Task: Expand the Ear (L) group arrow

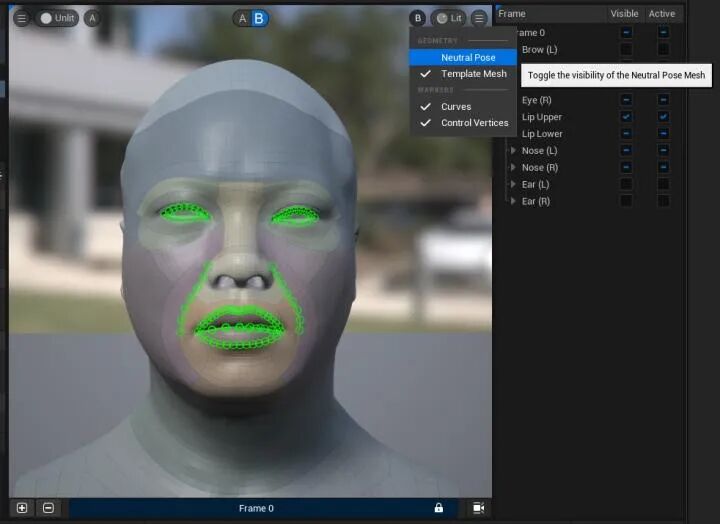Action: pos(513,184)
